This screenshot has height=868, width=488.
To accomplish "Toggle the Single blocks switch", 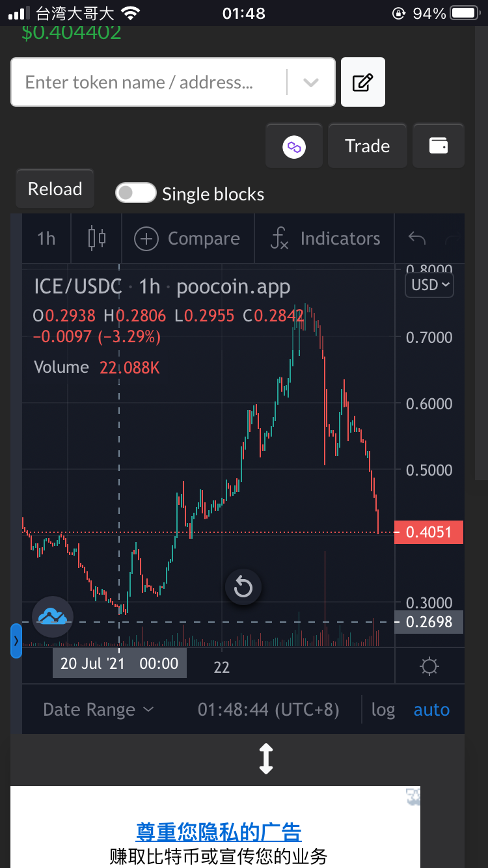I will (x=135, y=193).
